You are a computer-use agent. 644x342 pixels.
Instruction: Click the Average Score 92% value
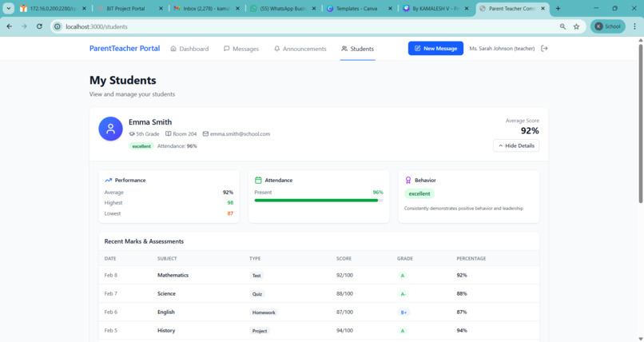[x=530, y=131]
